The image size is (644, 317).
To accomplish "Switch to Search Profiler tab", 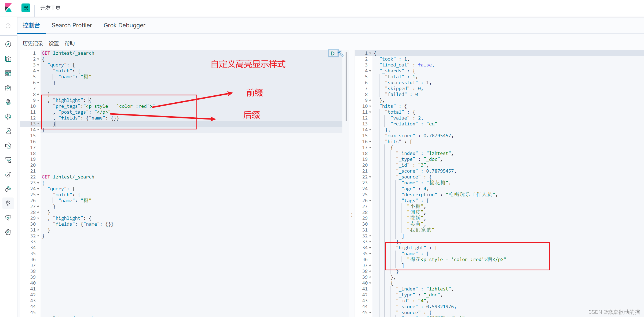I will pyautogui.click(x=72, y=25).
